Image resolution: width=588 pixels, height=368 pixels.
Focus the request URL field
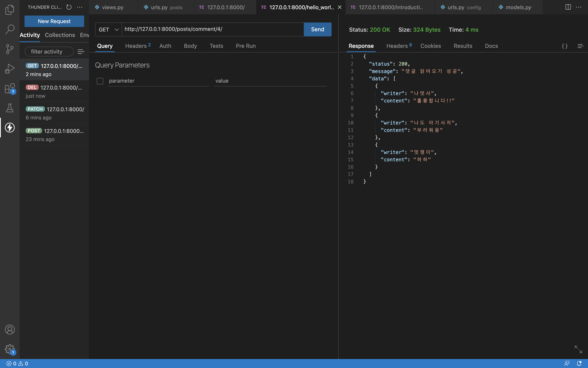213,29
